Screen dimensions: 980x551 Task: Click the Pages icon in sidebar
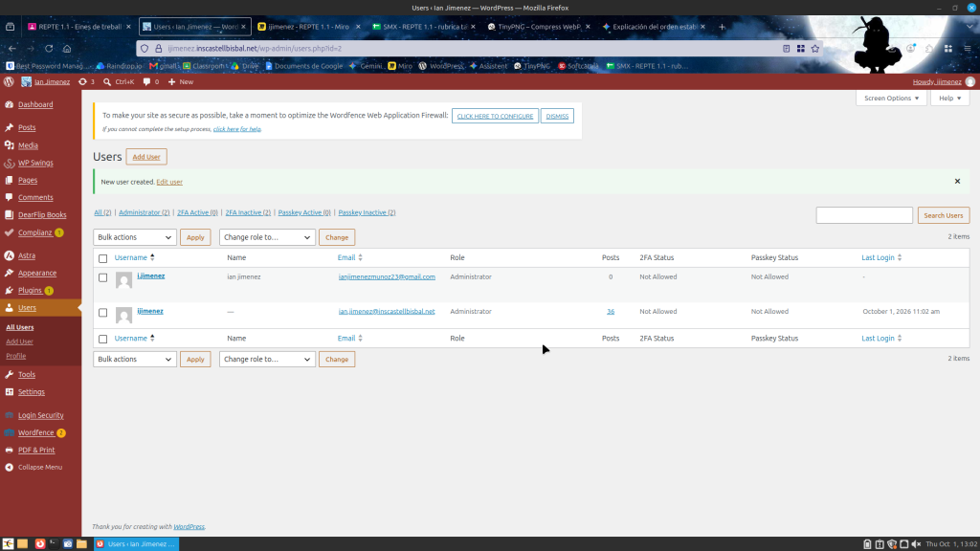pyautogui.click(x=10, y=180)
